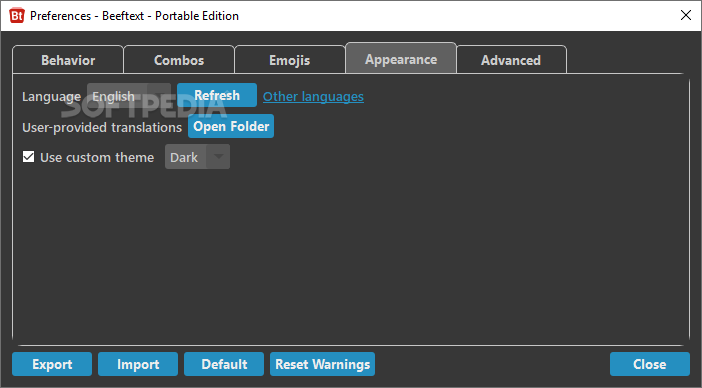Click the Refresh button
Screen dimensions: 702x388
point(217,95)
